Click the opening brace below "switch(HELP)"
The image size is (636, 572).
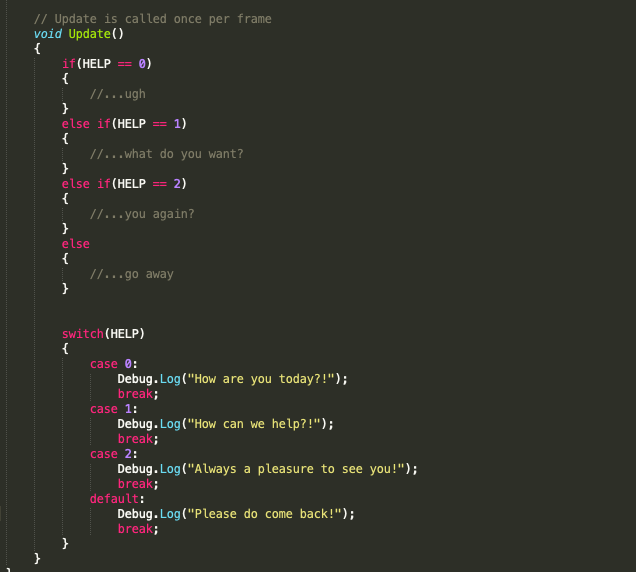click(65, 349)
